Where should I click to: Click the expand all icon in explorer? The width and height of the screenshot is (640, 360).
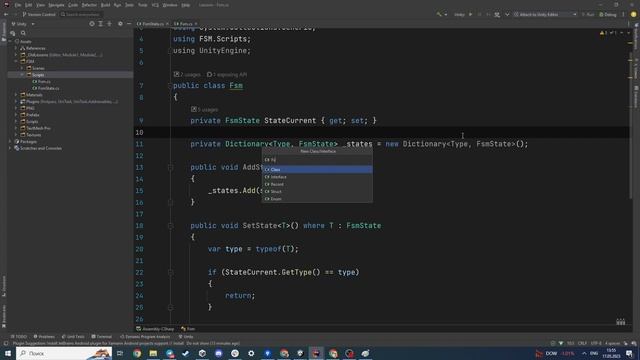point(100,24)
